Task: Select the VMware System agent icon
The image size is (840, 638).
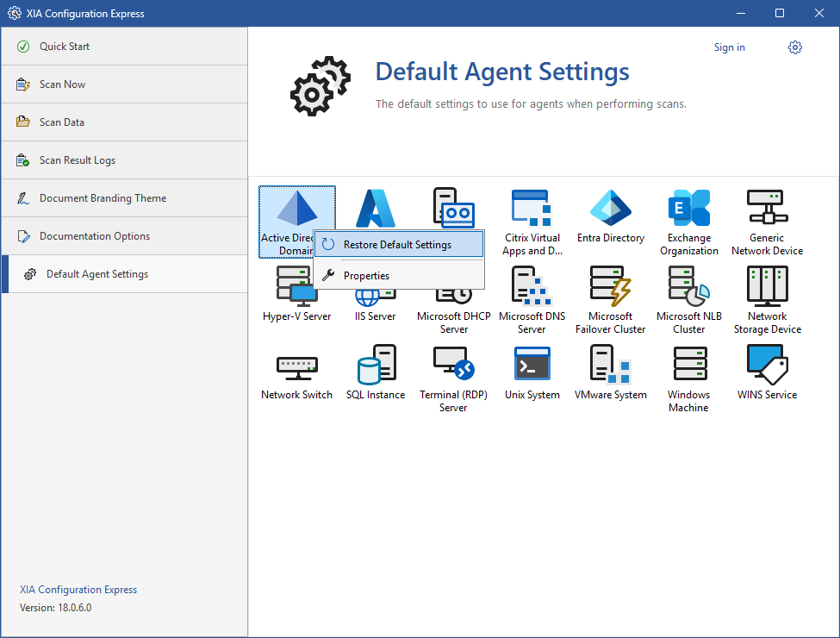Action: point(611,366)
